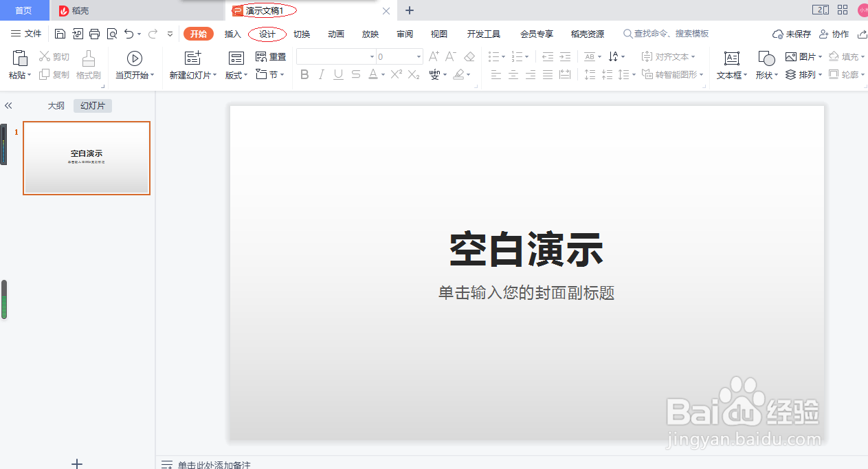This screenshot has height=469, width=868.
Task: Select slide 1 thumbnail
Action: click(x=87, y=158)
